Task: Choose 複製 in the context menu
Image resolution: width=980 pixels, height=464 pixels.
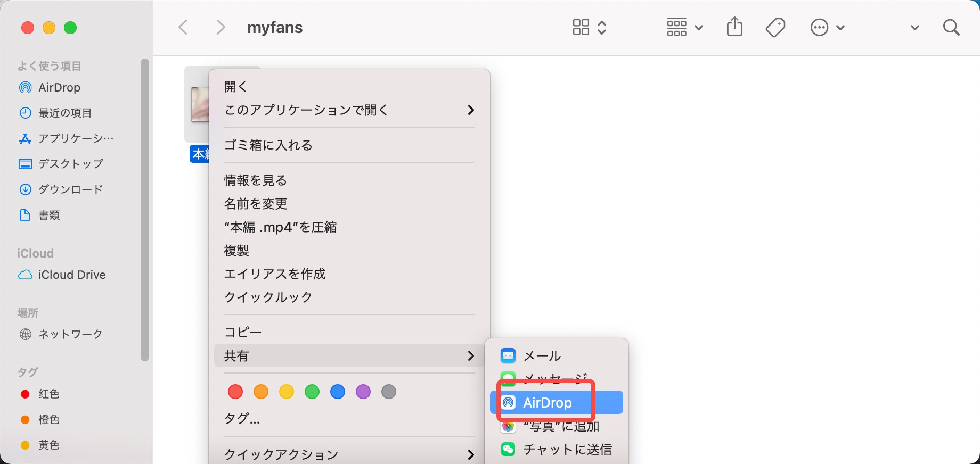Action: pos(349,250)
